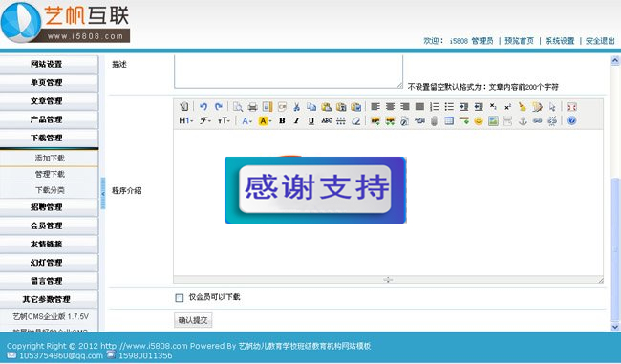Click the 安全退出 logout link
This screenshot has height=364, width=621.
coord(600,41)
